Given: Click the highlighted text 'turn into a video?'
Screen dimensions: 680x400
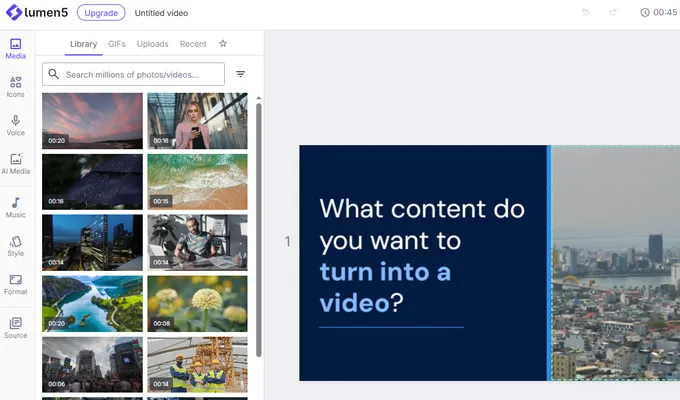Looking at the screenshot, I should (x=385, y=287).
